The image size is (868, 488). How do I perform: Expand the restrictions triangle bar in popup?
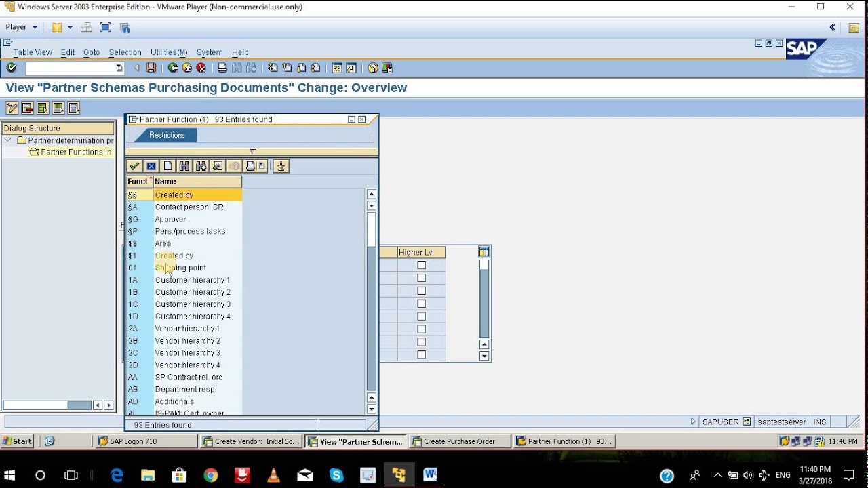click(x=252, y=152)
